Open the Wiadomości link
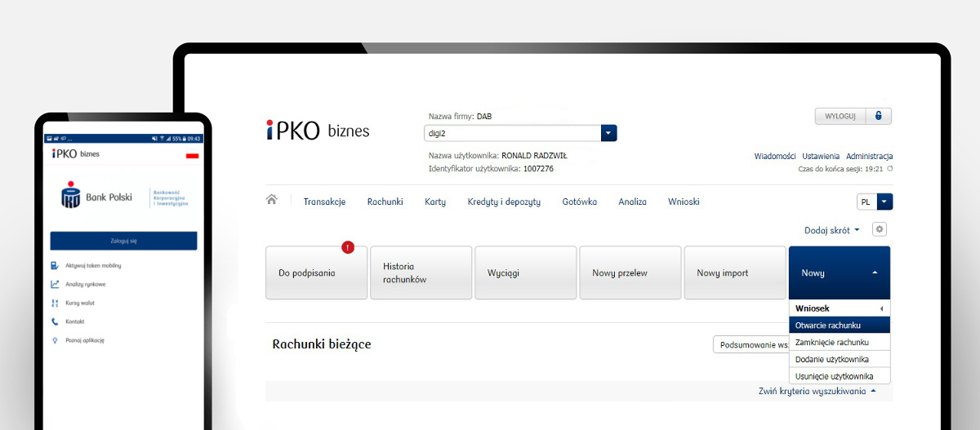This screenshot has height=430, width=980. pyautogui.click(x=775, y=156)
